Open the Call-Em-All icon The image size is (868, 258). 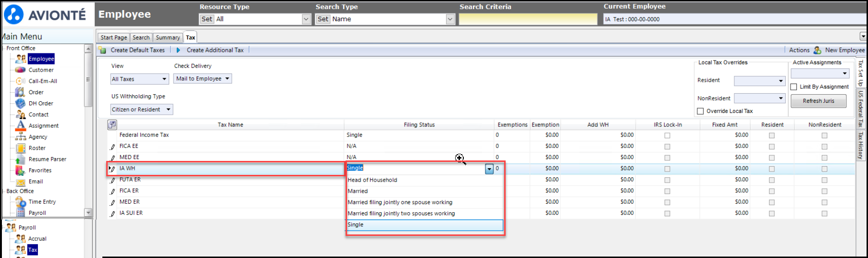pyautogui.click(x=20, y=81)
